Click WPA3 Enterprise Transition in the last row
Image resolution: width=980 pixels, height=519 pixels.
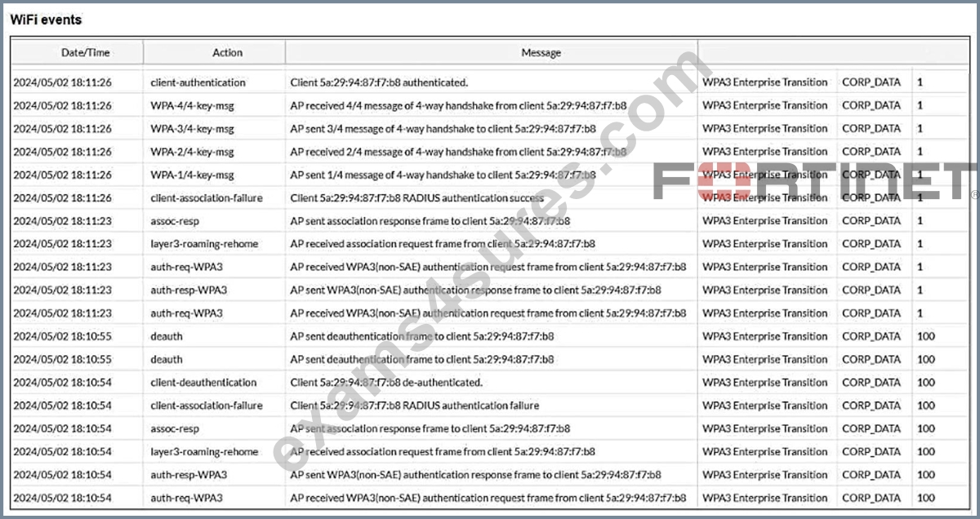764,498
